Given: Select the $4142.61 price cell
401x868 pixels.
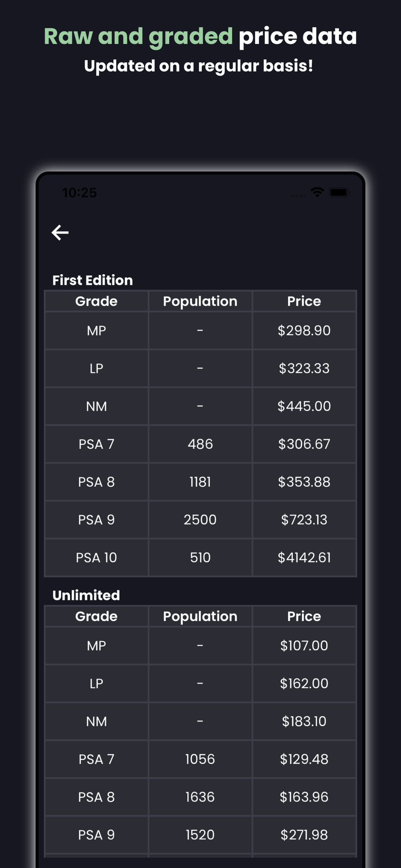Looking at the screenshot, I should (304, 558).
